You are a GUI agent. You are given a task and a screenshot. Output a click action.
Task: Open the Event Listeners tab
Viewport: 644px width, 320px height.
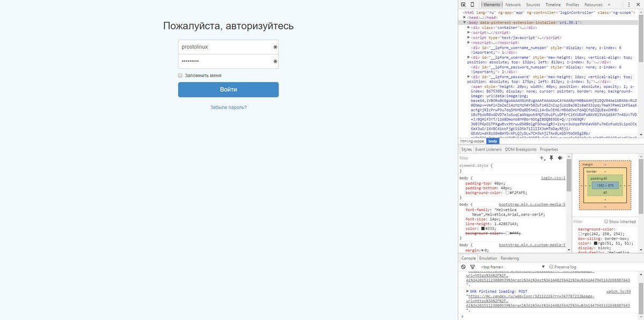488,150
